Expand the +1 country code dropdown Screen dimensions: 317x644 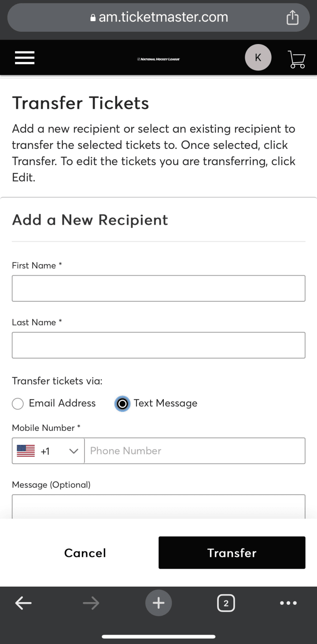coord(74,451)
